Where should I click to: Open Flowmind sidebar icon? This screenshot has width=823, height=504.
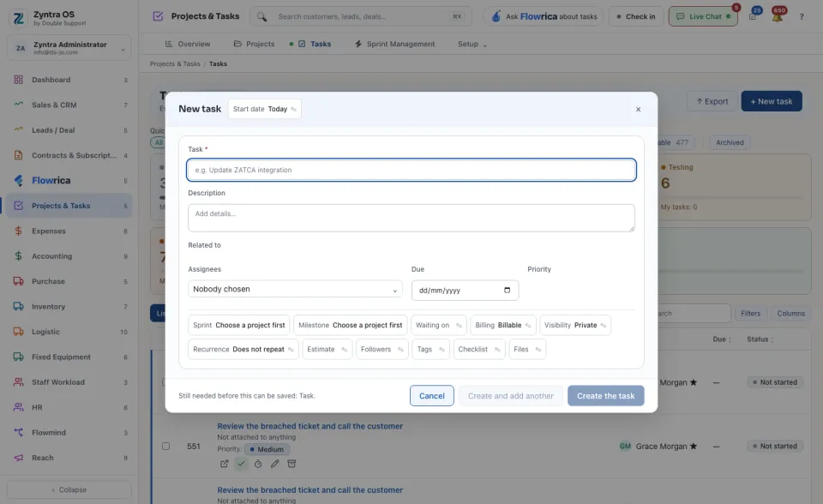[18, 433]
